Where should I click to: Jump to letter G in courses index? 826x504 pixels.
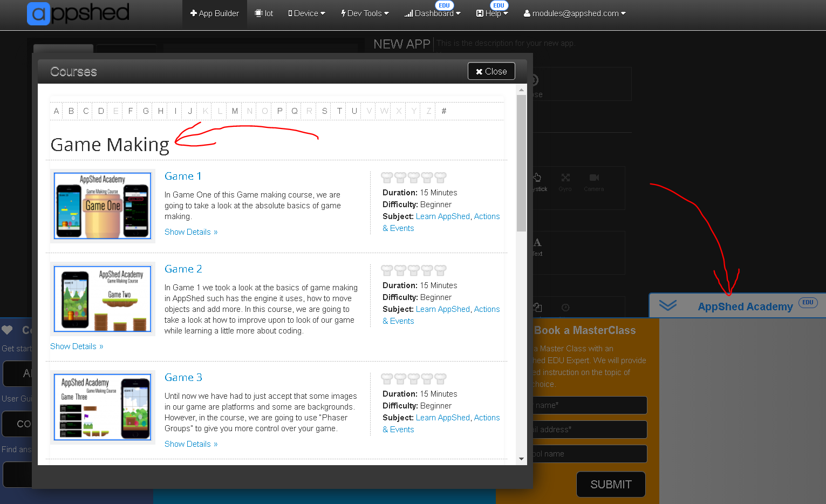[x=146, y=111]
